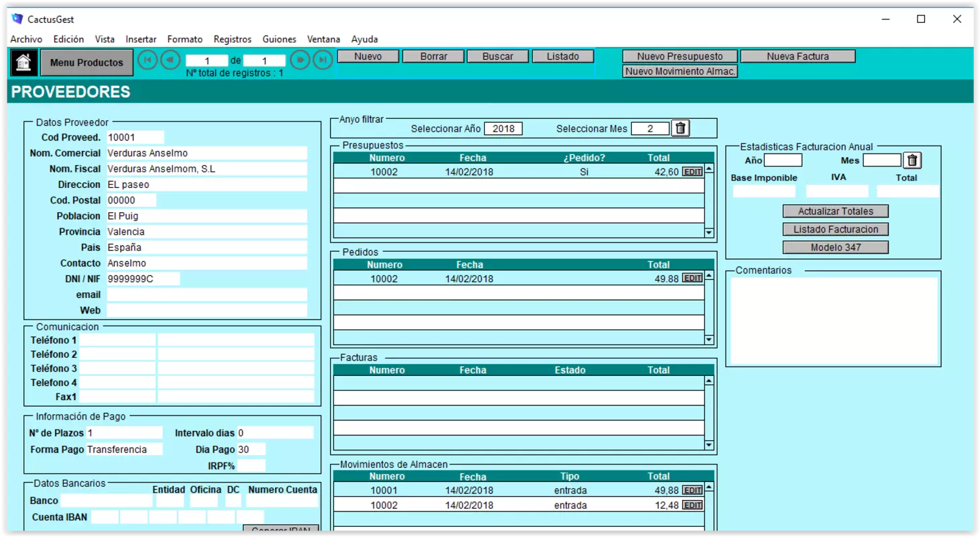This screenshot has width=980, height=537.
Task: Open the Formato menu
Action: point(185,39)
